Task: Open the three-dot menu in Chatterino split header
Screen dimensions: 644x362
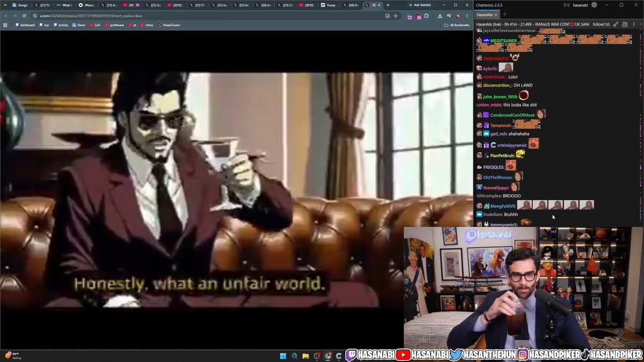Action: (x=633, y=24)
